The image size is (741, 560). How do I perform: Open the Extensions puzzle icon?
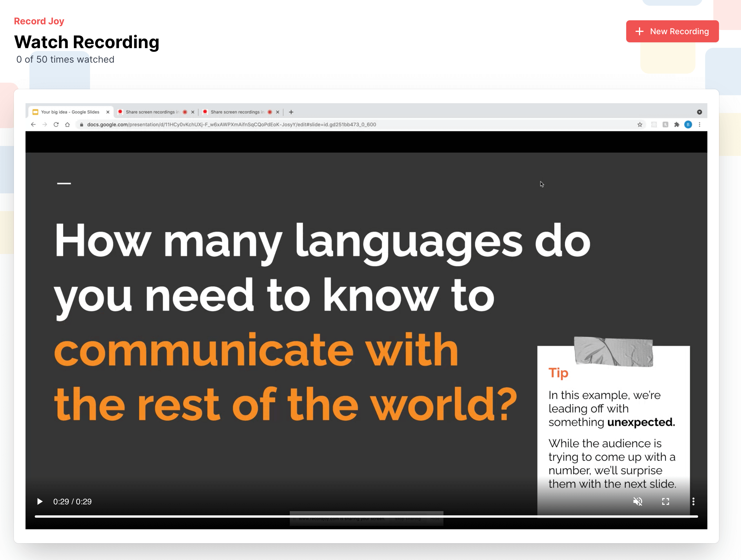(676, 125)
